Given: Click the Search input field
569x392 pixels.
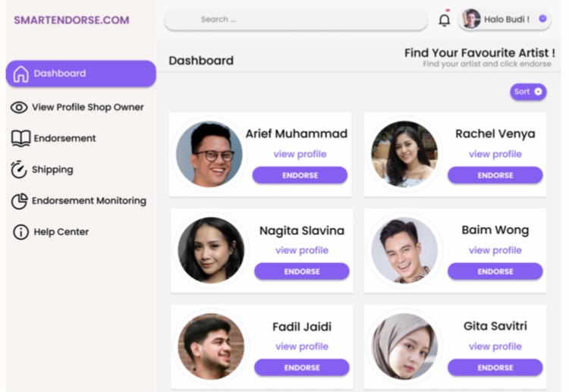Looking at the screenshot, I should point(296,20).
